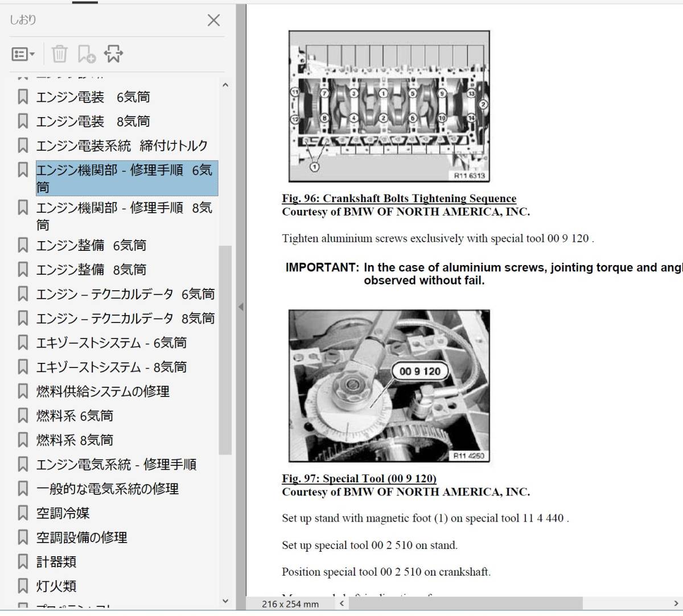
Task: Open bookmark エキゾーストシステム - 8気筒
Action: tap(111, 367)
